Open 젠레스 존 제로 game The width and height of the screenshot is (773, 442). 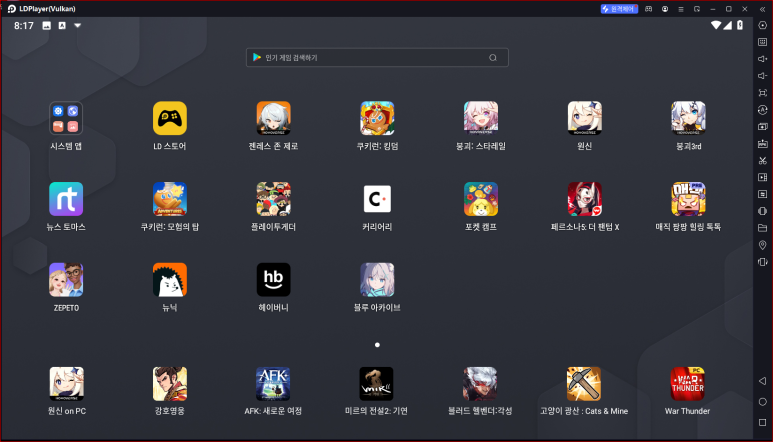(x=274, y=118)
